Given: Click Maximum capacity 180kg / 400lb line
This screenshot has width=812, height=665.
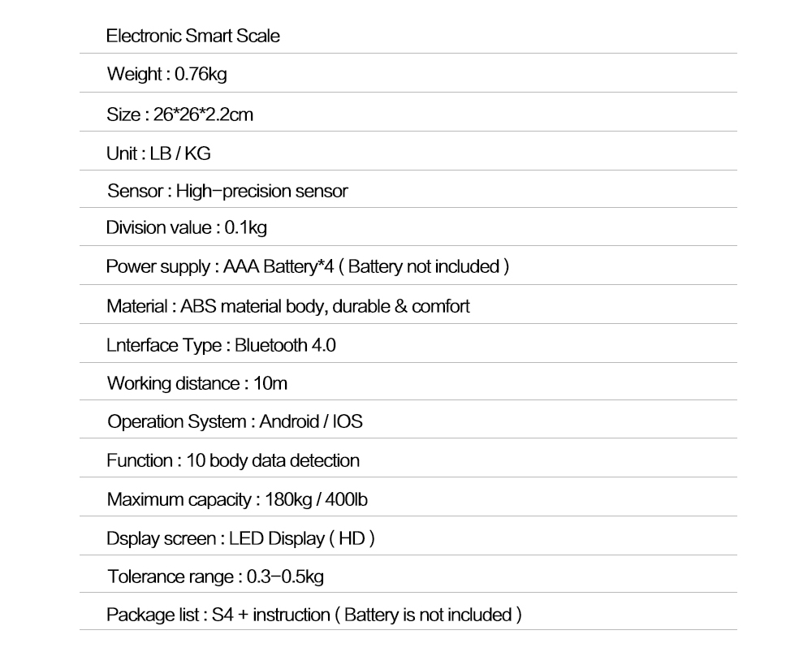Looking at the screenshot, I should pyautogui.click(x=237, y=499).
